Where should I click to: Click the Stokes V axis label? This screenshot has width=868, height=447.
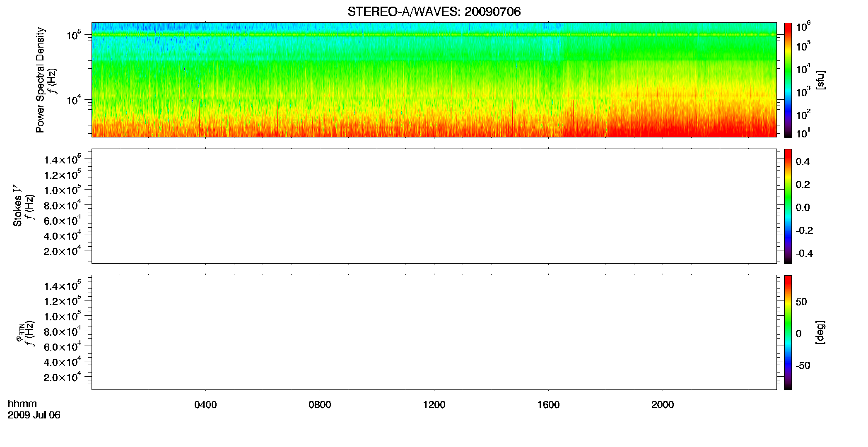point(18,206)
